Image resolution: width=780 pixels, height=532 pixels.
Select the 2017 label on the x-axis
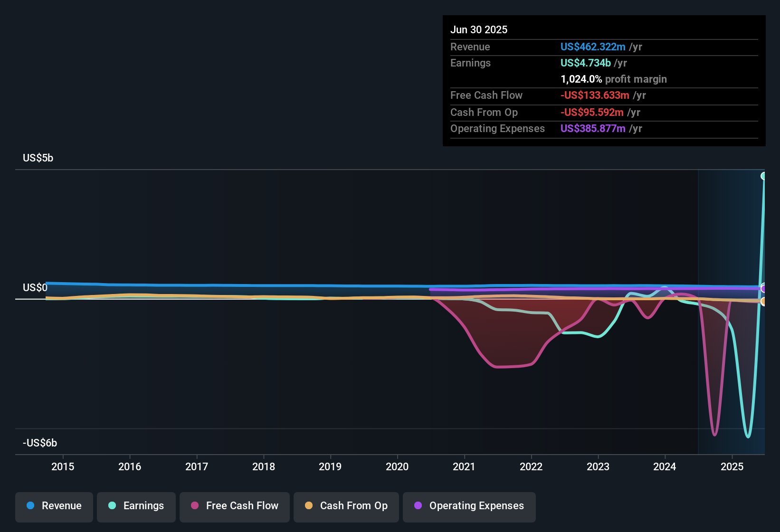[197, 466]
